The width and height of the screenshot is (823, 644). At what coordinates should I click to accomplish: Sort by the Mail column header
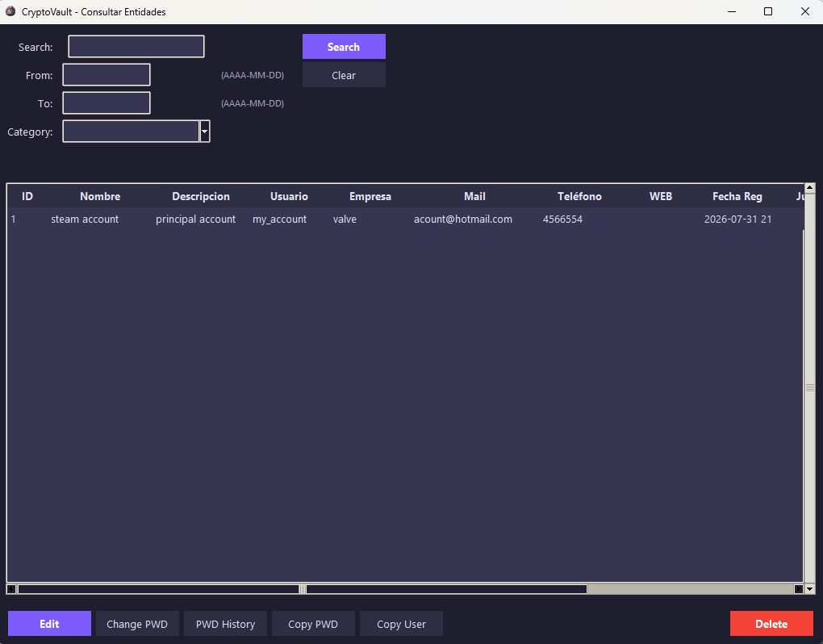[474, 196]
